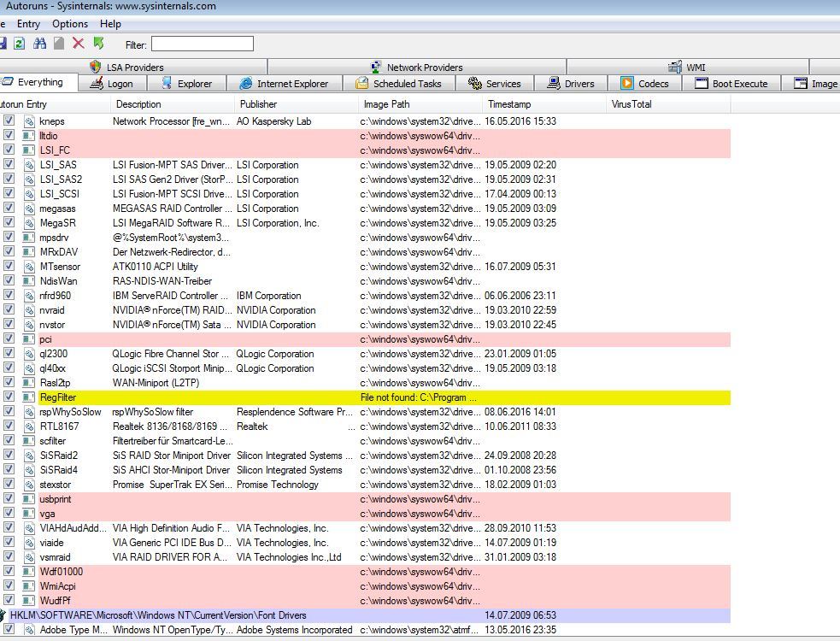This screenshot has width=840, height=641.
Task: Disable the ql2300 checkbox
Action: pyautogui.click(x=9, y=353)
